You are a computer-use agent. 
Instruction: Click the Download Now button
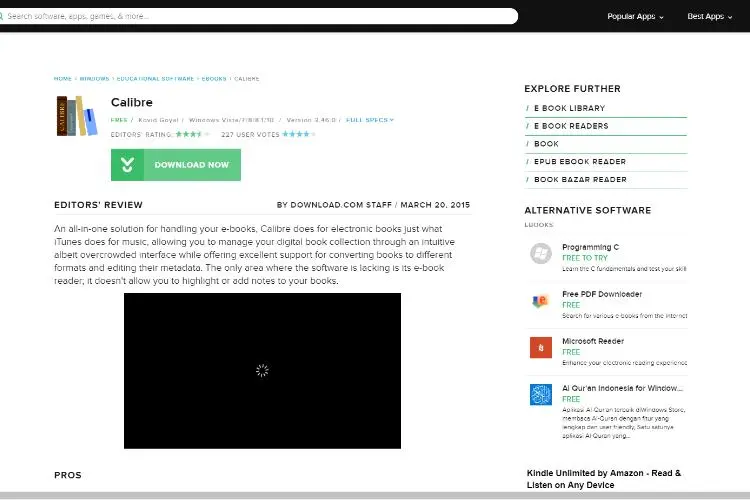coord(176,165)
